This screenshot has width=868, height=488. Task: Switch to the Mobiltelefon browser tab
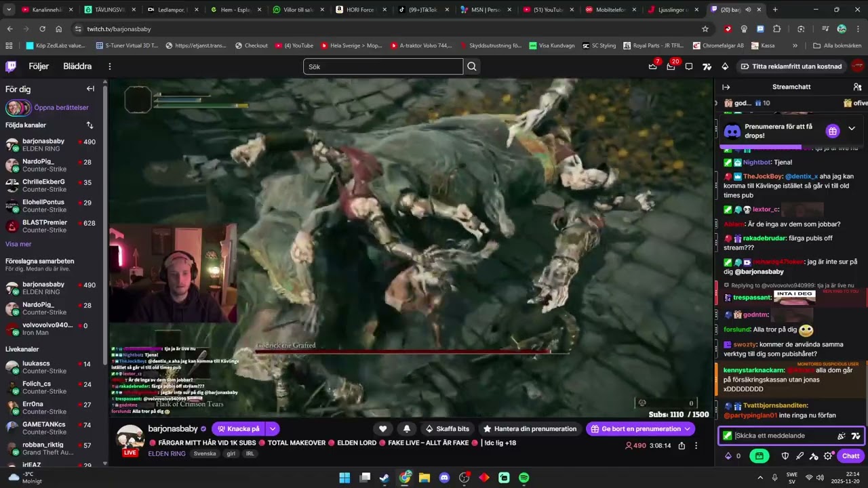(610, 9)
